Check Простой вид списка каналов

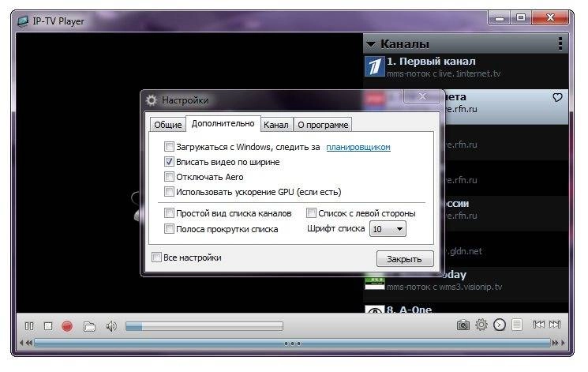169,213
